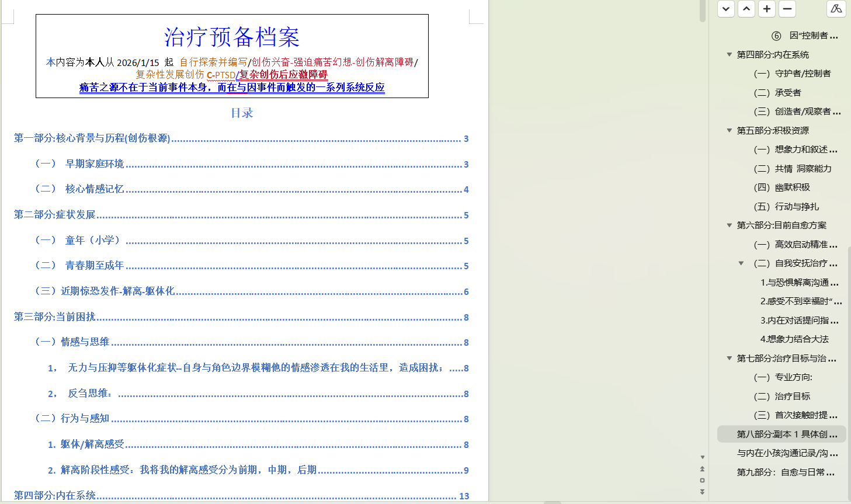Click the document title 治疗预备档案
The image size is (851, 504).
point(232,37)
